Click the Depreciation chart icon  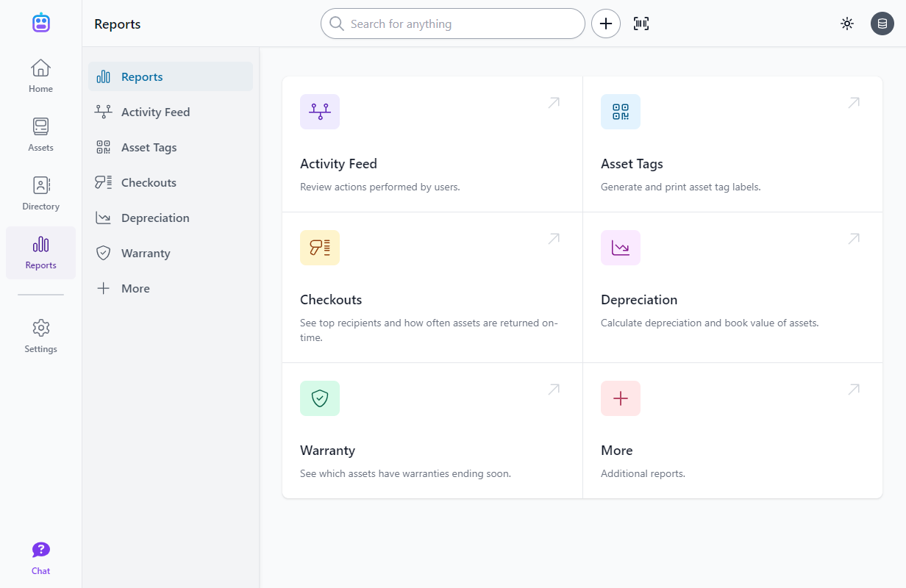click(x=621, y=247)
